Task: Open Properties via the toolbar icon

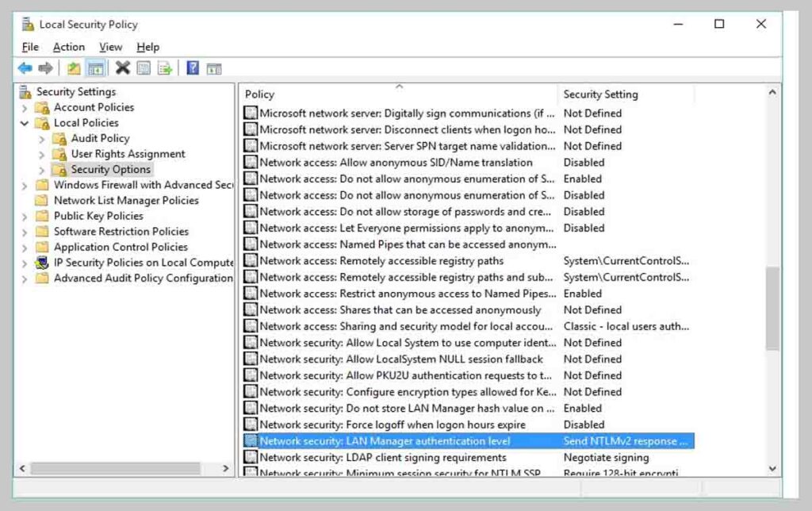Action: click(144, 67)
